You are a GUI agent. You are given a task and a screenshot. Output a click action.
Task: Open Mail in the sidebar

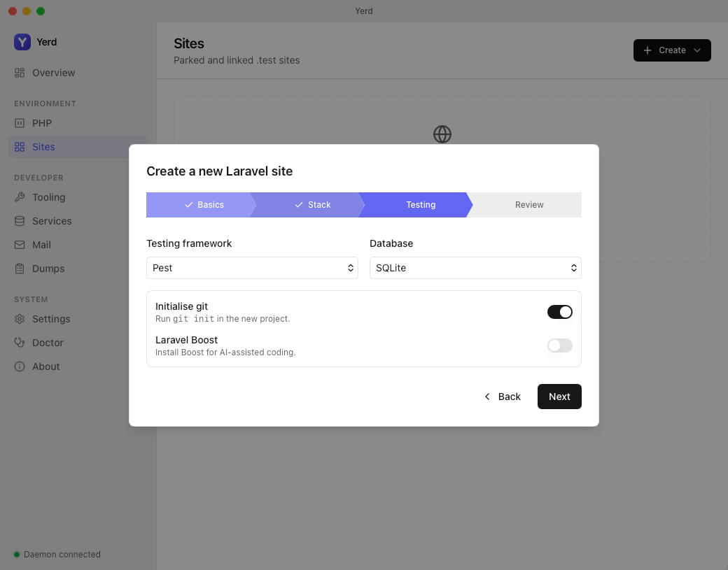click(x=78, y=245)
